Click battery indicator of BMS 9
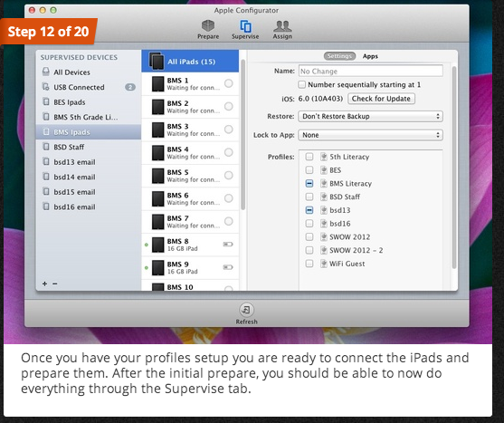This screenshot has height=423, width=504. click(x=228, y=267)
